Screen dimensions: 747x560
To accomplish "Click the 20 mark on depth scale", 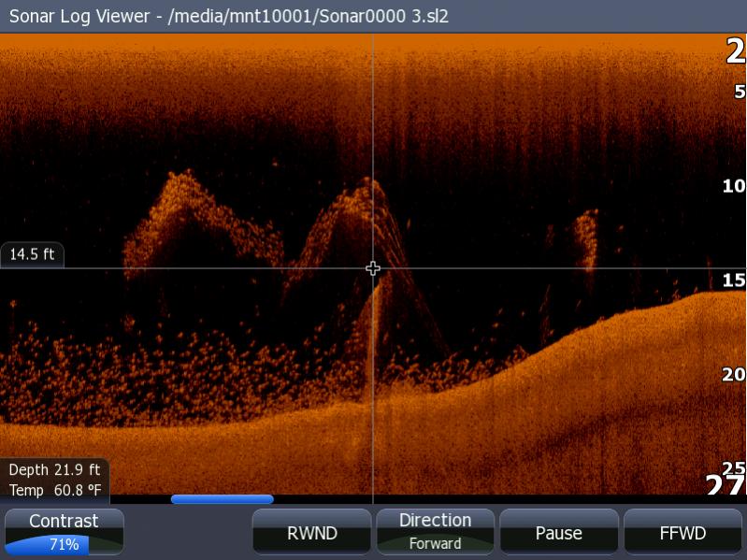I will coord(734,374).
